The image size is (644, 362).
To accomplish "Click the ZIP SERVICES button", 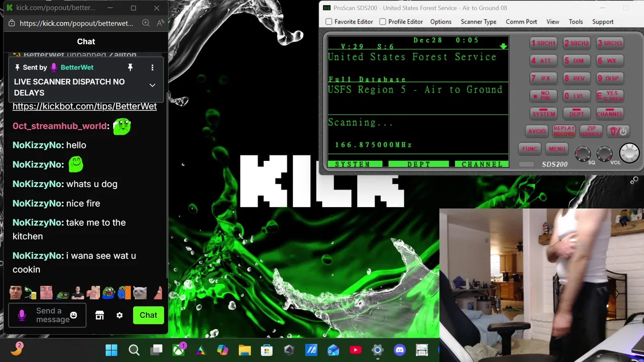I will [591, 131].
